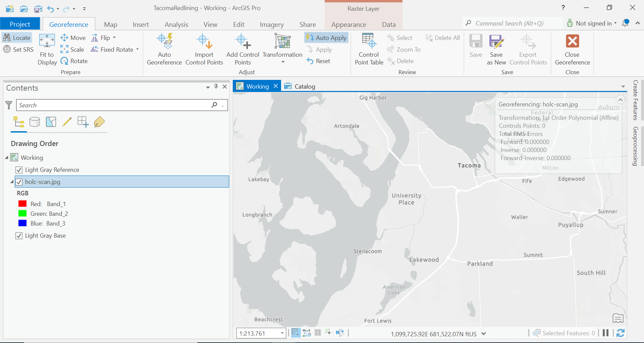The width and height of the screenshot is (644, 343).
Task: Activate Add Control Points tool
Action: [243, 49]
